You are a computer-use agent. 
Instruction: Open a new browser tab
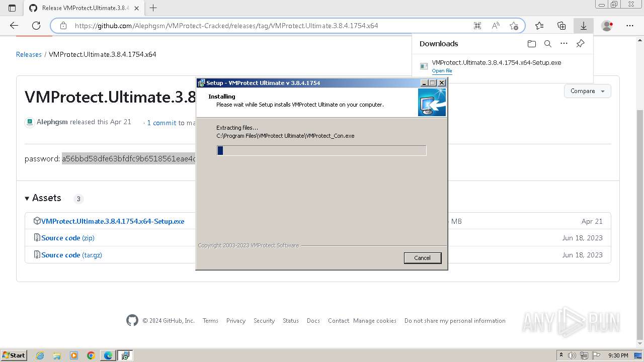pos(153,8)
